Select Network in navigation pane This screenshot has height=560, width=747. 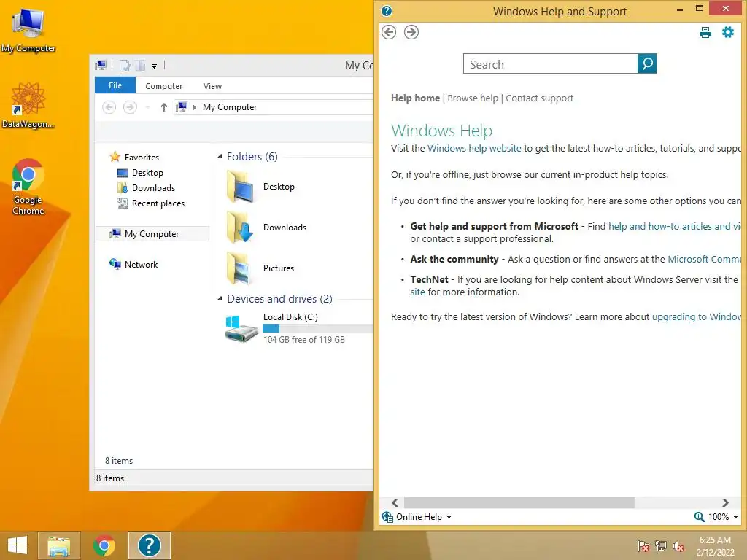click(141, 265)
